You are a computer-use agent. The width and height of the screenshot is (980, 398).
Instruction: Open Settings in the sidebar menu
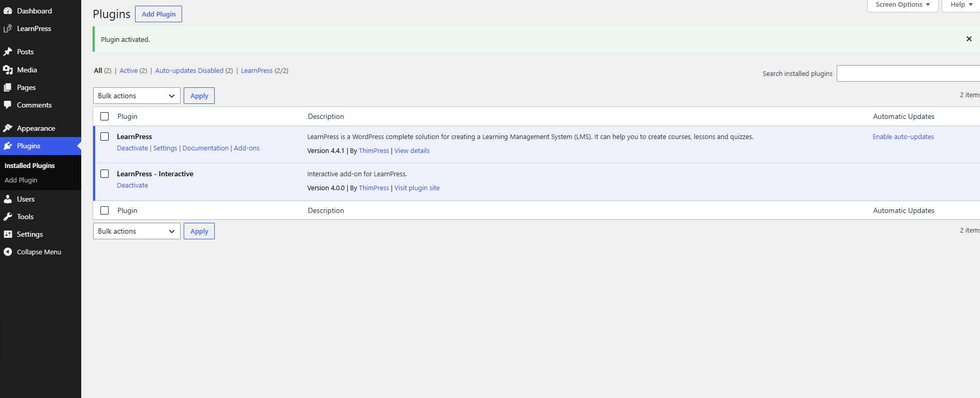coord(30,234)
